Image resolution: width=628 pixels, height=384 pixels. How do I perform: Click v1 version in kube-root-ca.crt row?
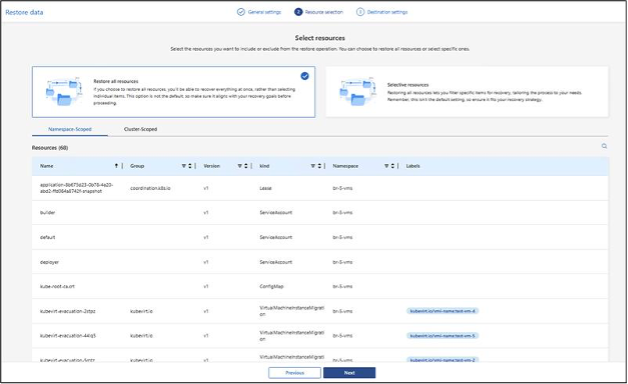tap(205, 287)
